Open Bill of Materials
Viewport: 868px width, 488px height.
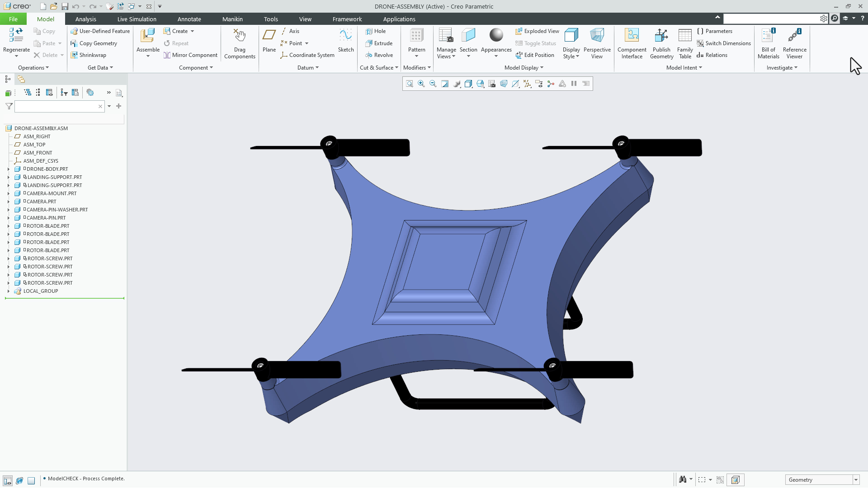tap(768, 36)
